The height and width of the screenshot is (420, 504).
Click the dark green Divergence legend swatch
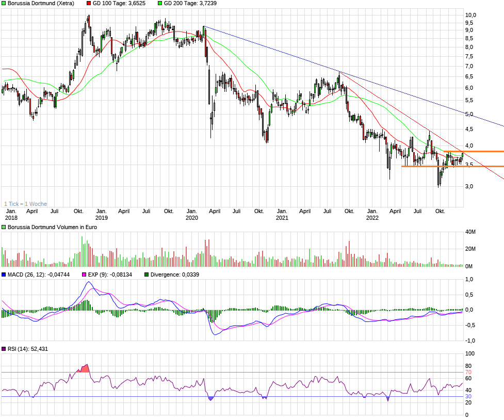[x=147, y=274]
